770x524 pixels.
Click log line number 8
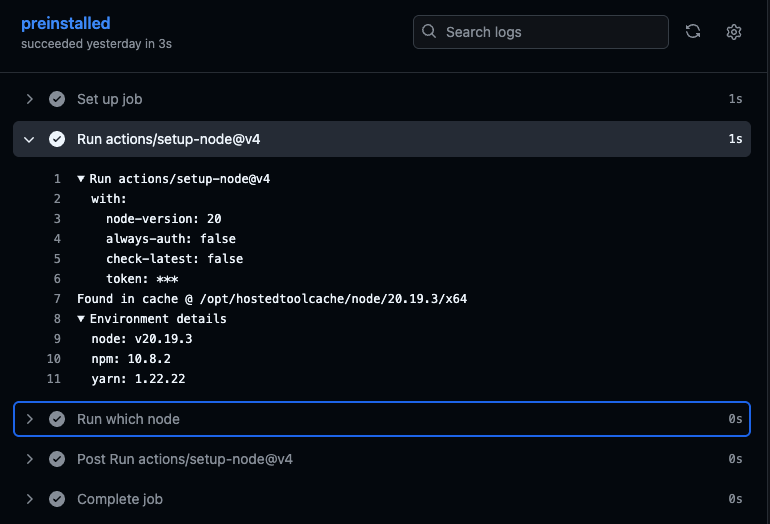click(57, 319)
